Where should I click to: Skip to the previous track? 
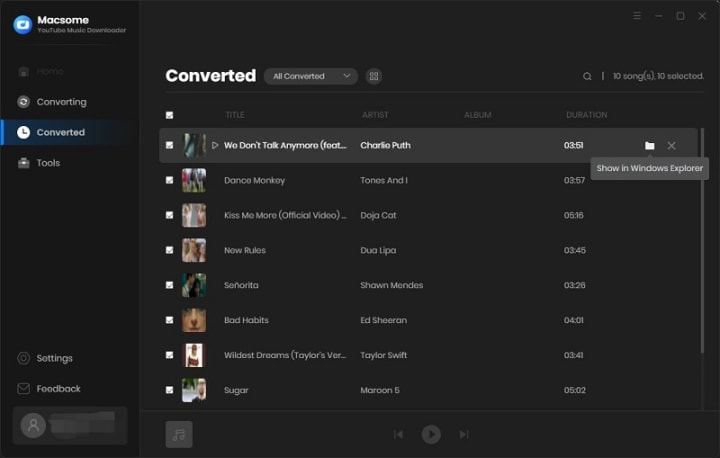pos(399,434)
